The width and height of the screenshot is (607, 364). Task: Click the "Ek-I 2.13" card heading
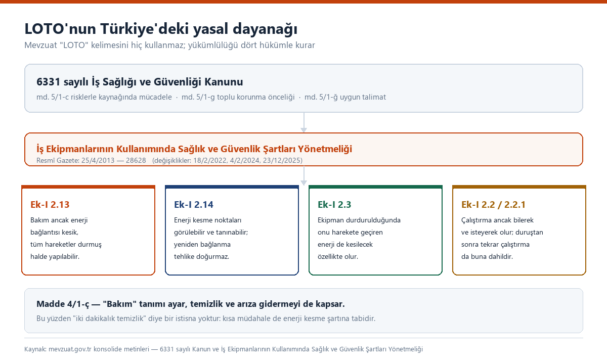click(50, 205)
